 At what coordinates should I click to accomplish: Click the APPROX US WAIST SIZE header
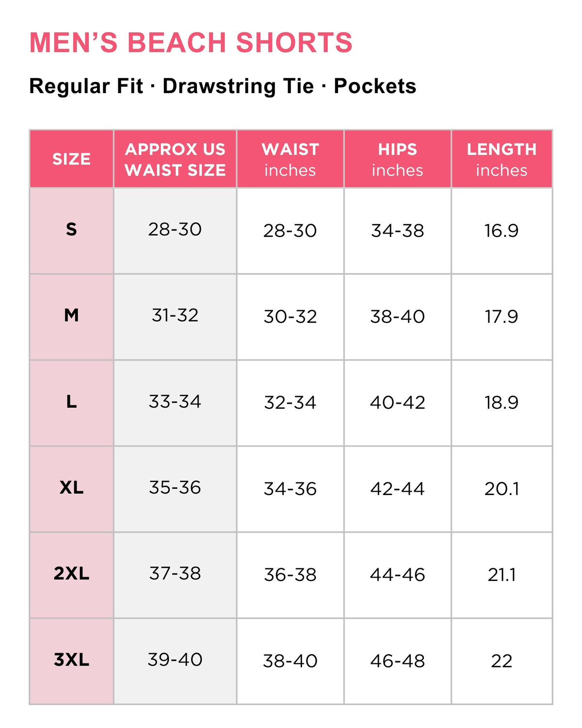point(175,159)
